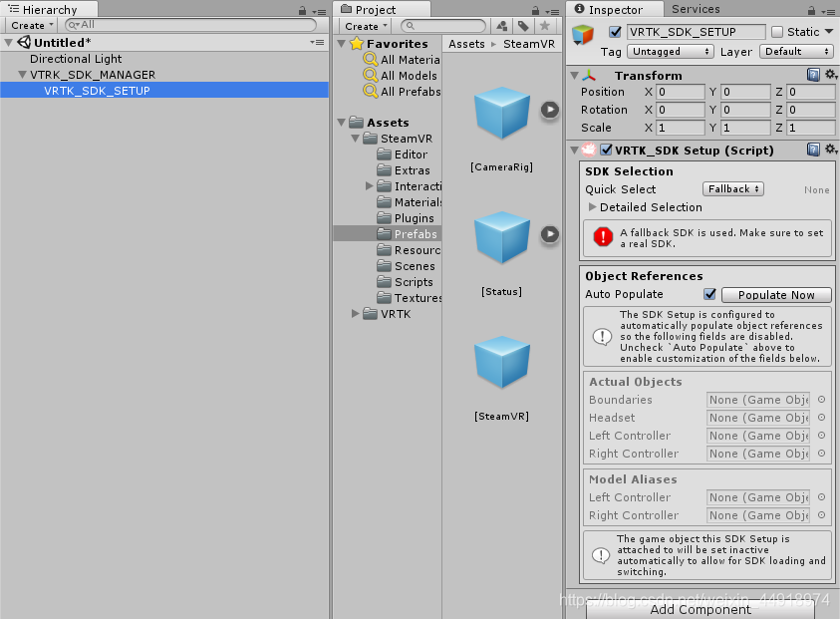Open the VRTK_SDK Setup script settings gear

[x=830, y=150]
